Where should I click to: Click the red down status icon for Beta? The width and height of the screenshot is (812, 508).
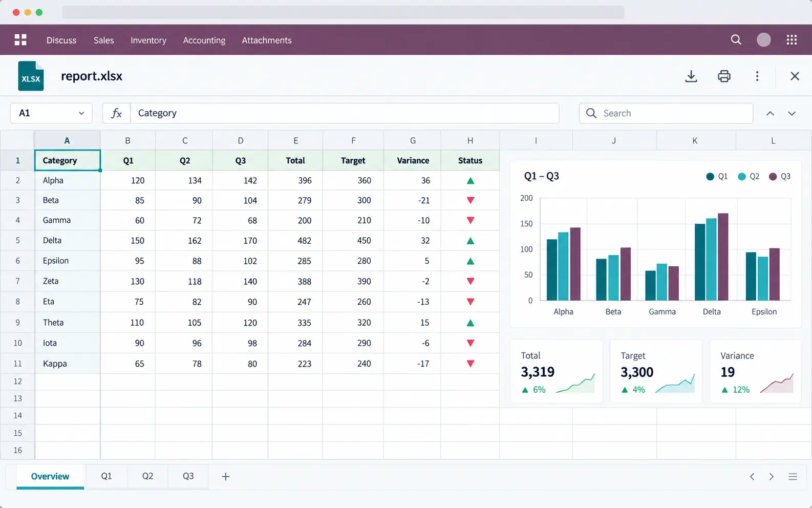point(470,200)
